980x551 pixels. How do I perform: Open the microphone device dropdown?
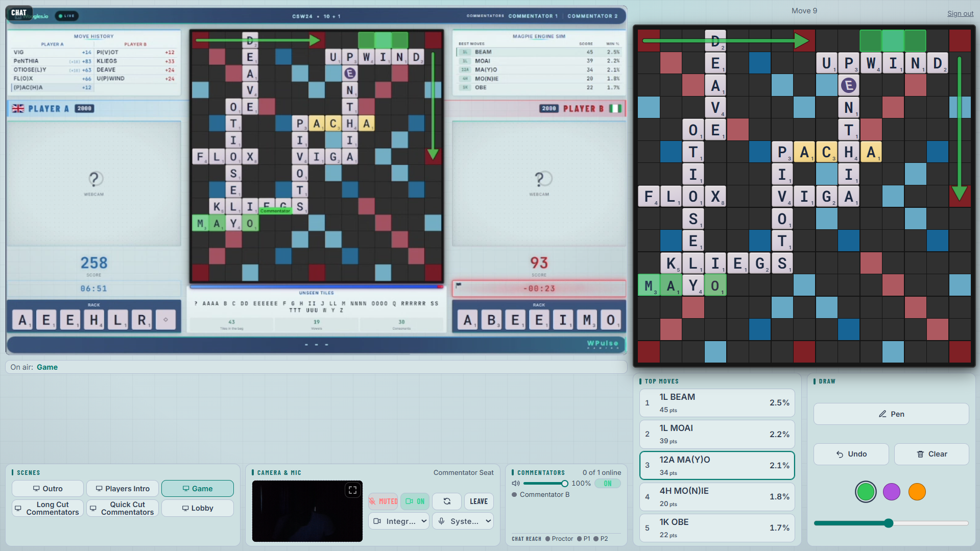point(463,521)
